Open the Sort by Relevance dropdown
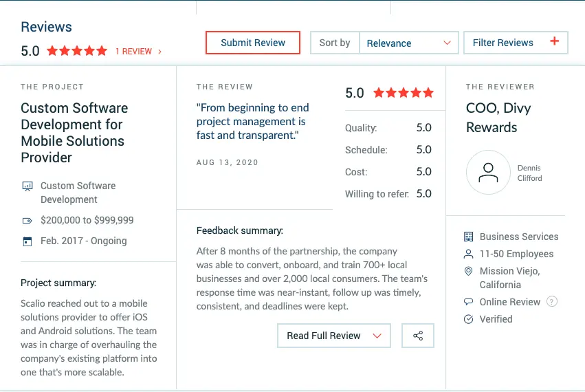 pos(408,43)
